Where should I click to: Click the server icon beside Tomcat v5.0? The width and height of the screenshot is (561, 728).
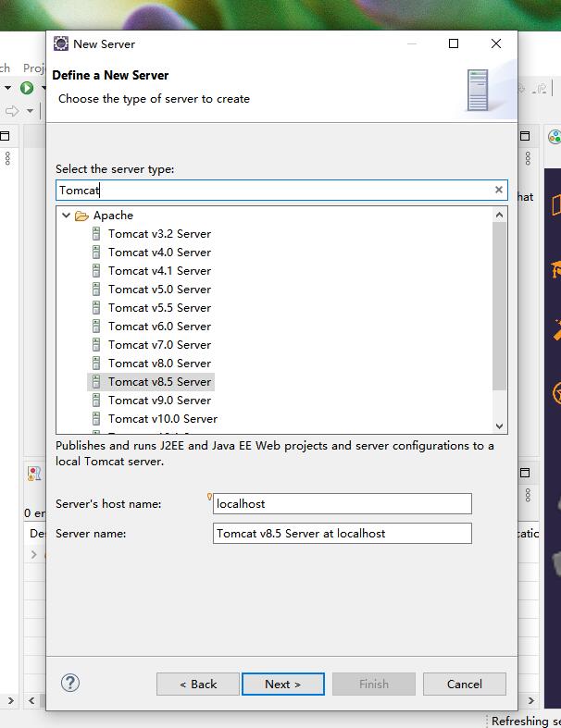(96, 290)
